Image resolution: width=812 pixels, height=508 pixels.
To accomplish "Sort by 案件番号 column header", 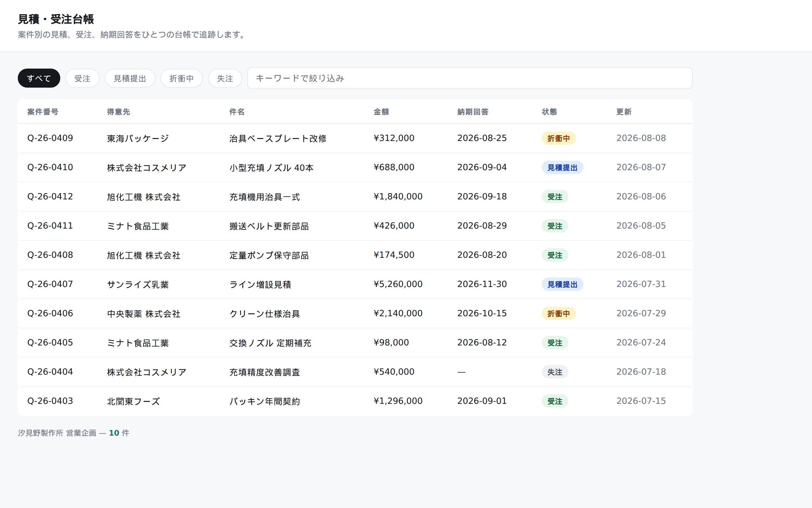I will [x=43, y=112].
